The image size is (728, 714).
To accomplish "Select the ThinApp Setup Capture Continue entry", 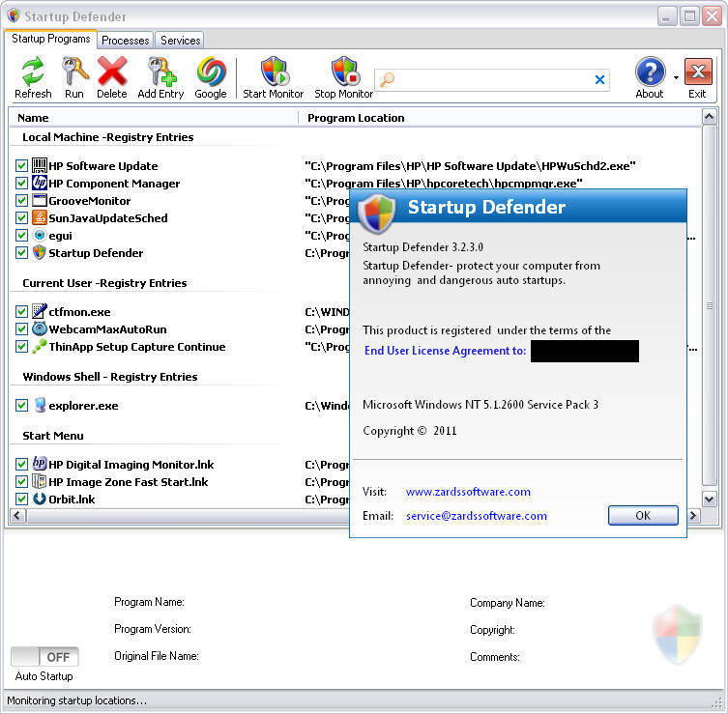I will (137, 347).
